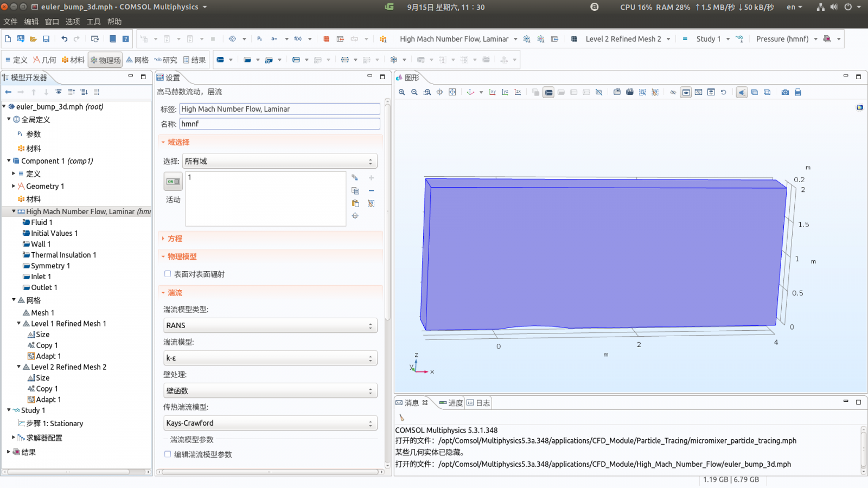Image resolution: width=868 pixels, height=488 pixels.
Task: Click the camera snapshot icon in Graphics toolbar
Action: [x=785, y=92]
